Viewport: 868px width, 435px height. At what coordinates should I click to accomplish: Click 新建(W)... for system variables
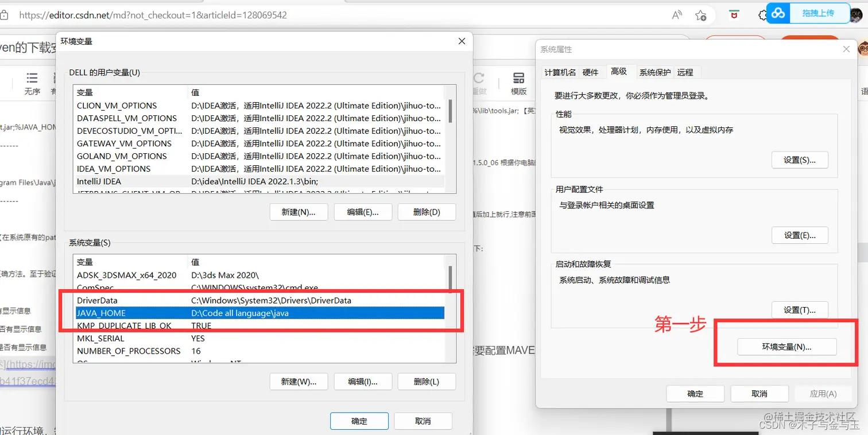point(299,382)
